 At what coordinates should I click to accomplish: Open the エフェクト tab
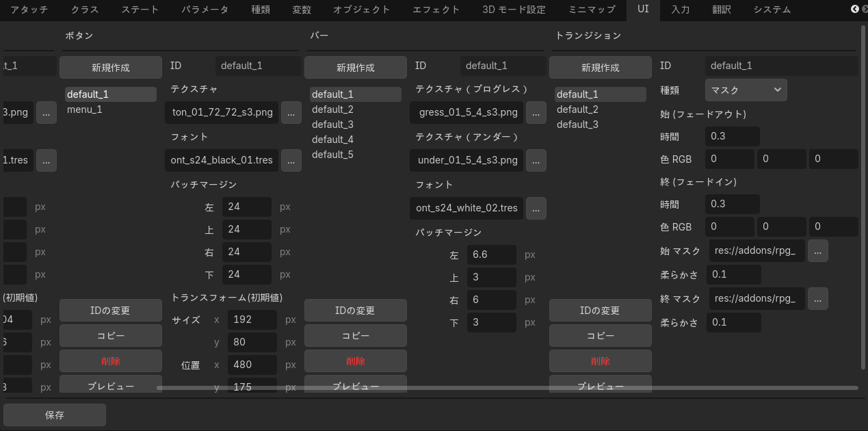pyautogui.click(x=436, y=10)
